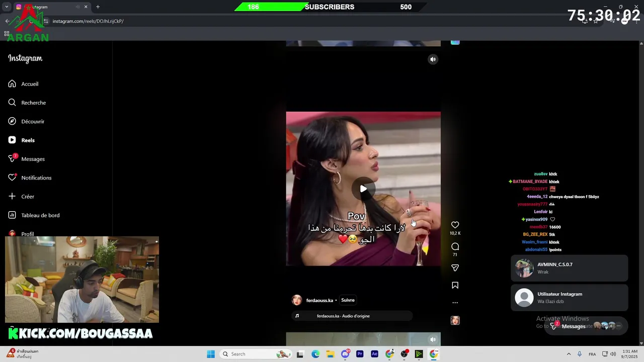Play the paused reel video
The image size is (644, 362).
(x=363, y=189)
